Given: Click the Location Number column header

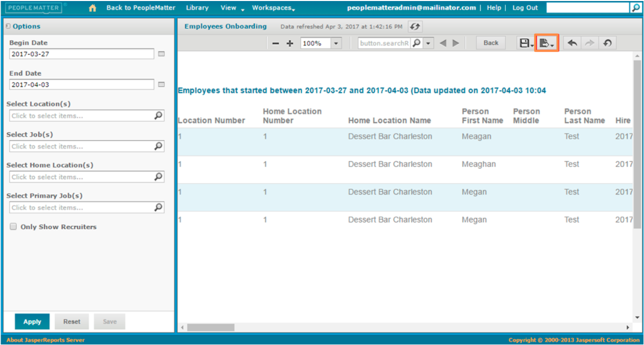Looking at the screenshot, I should (x=211, y=121).
